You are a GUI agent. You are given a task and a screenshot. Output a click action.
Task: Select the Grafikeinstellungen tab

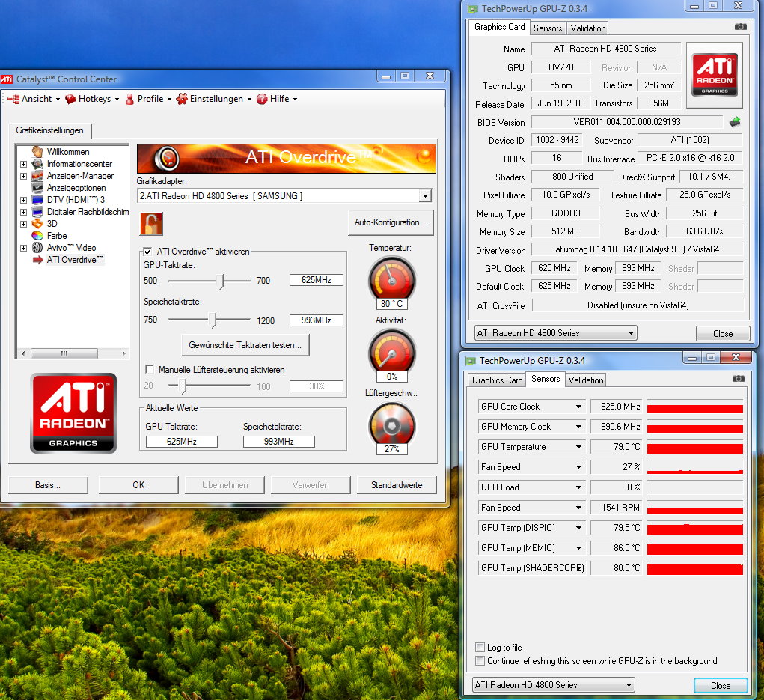[x=49, y=130]
